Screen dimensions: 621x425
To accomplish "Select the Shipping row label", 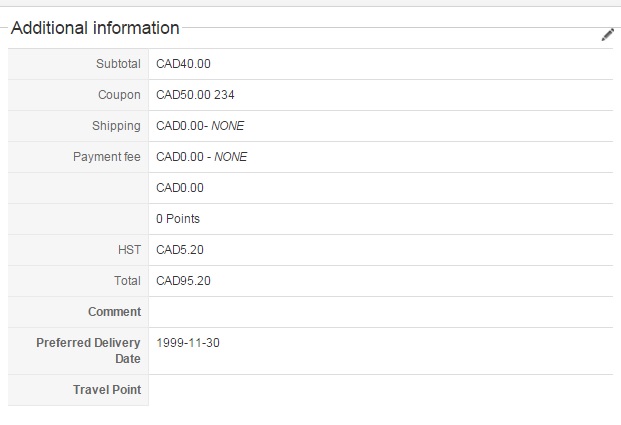I will pyautogui.click(x=116, y=126).
